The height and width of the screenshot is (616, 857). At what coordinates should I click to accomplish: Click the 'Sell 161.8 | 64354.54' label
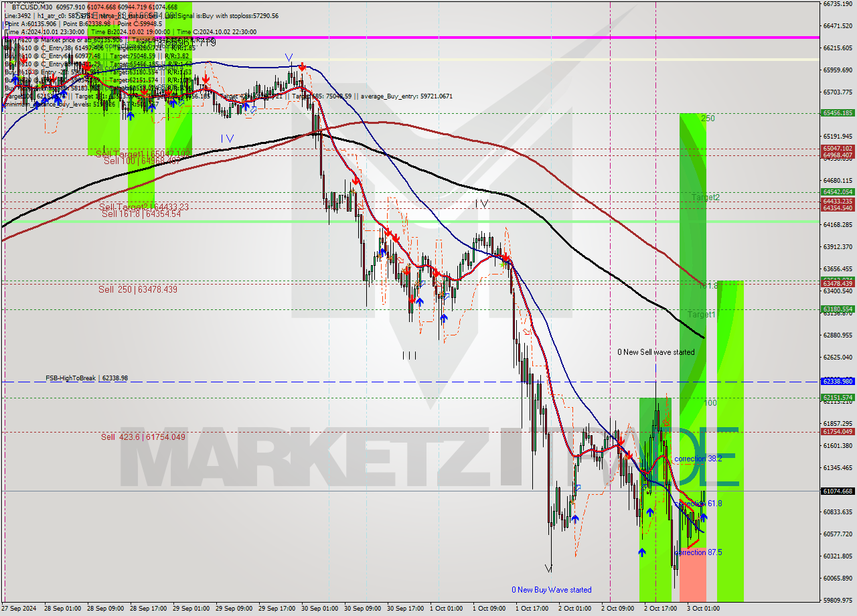tap(141, 214)
